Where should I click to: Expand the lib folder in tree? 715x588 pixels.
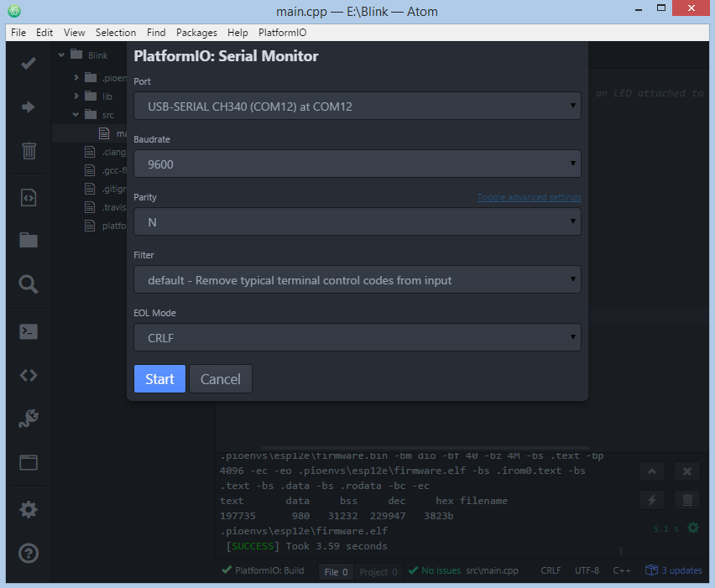pyautogui.click(x=76, y=96)
